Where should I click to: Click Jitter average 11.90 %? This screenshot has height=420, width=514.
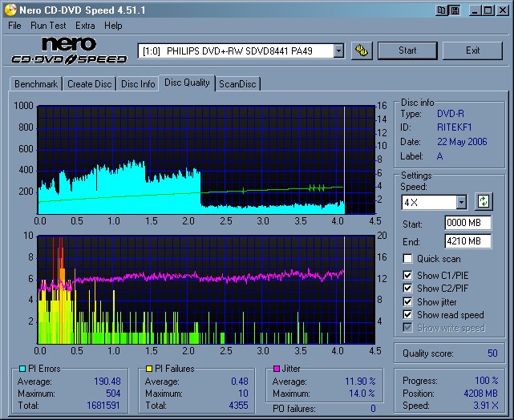click(x=360, y=382)
